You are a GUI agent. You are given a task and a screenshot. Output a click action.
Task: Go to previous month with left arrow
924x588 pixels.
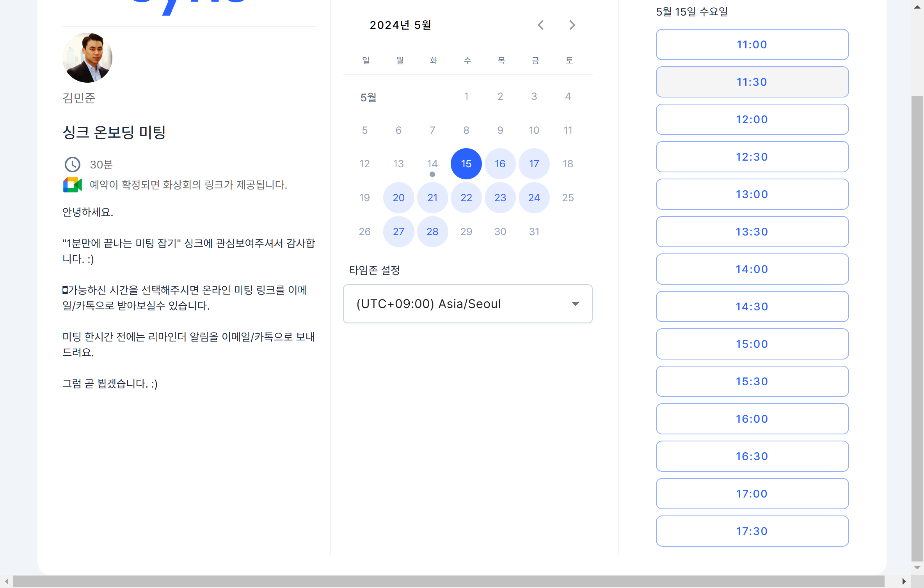(540, 25)
